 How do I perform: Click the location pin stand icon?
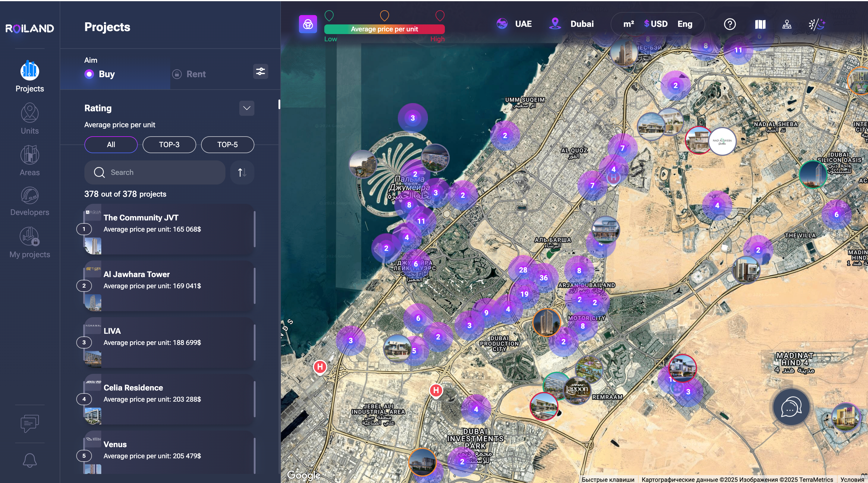[787, 24]
